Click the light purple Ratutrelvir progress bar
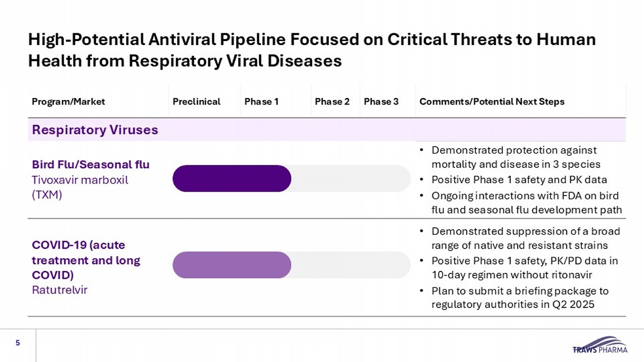This screenshot has width=644, height=362. (231, 265)
